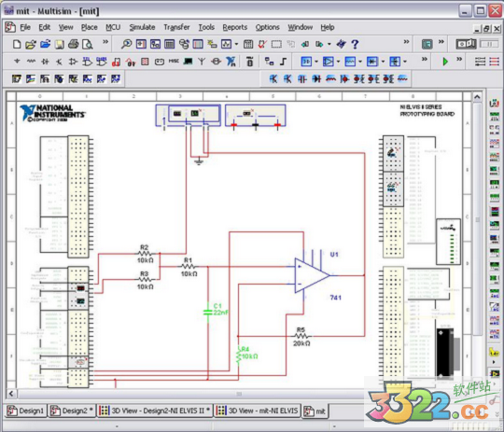504x432 pixels.
Task: Expand the diode family dropdown arrow
Action: pos(383,62)
